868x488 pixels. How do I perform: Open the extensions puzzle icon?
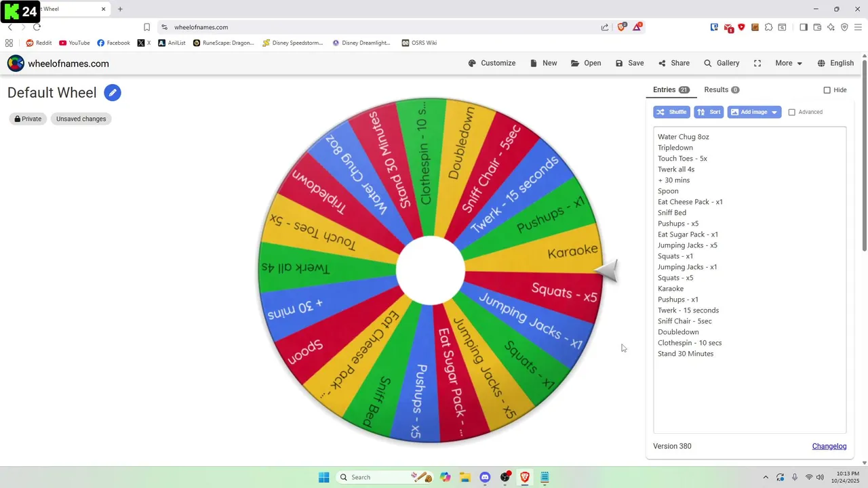[768, 27]
